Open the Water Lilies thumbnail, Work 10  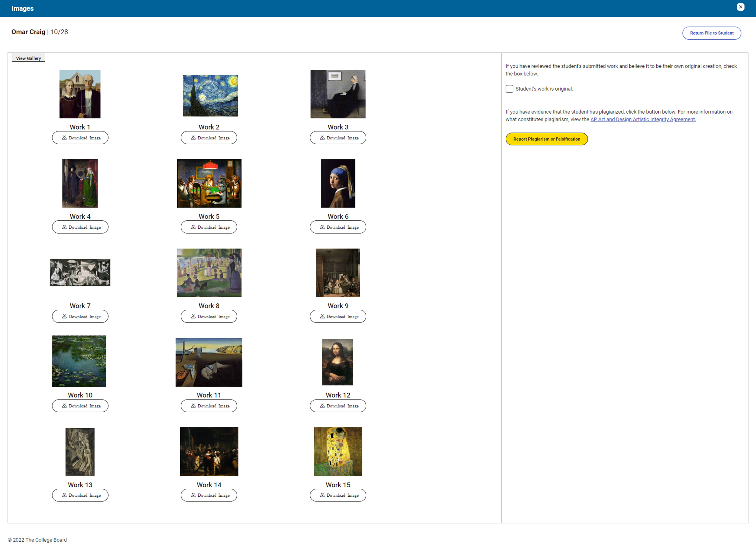[79, 361]
